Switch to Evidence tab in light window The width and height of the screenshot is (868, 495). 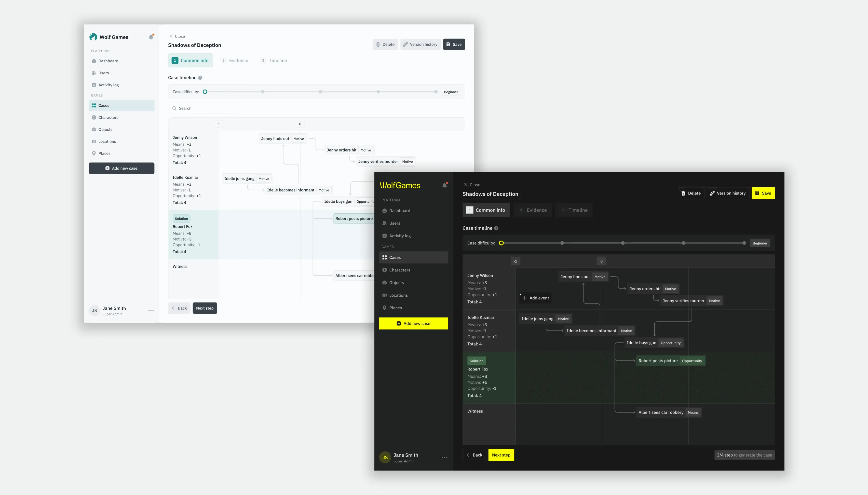235,61
